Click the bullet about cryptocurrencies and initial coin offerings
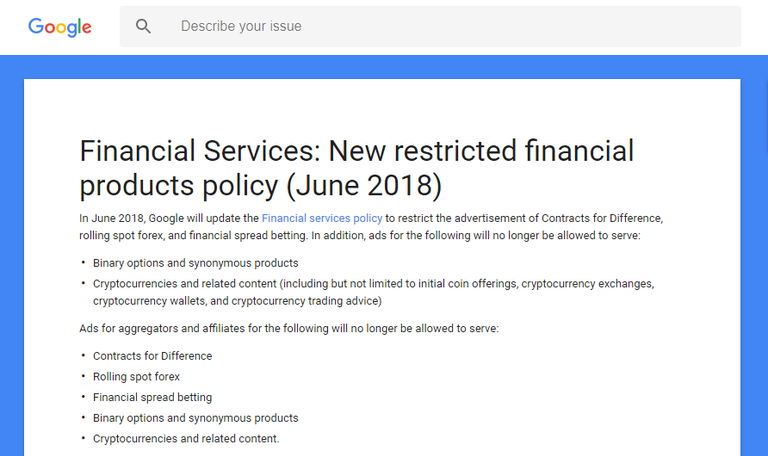Screen dimensions: 768x456 pyautogui.click(x=373, y=292)
